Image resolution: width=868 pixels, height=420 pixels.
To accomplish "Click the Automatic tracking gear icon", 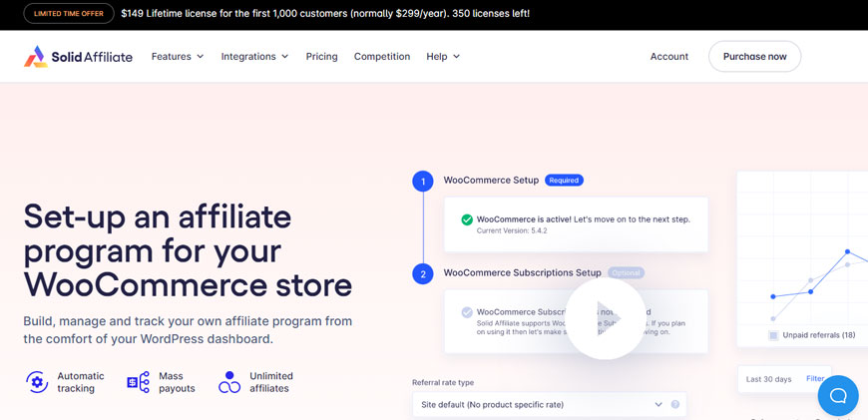I will [37, 382].
